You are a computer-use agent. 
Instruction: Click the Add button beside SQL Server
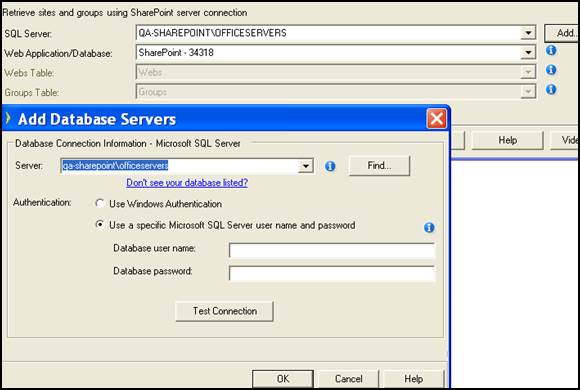pyautogui.click(x=562, y=33)
